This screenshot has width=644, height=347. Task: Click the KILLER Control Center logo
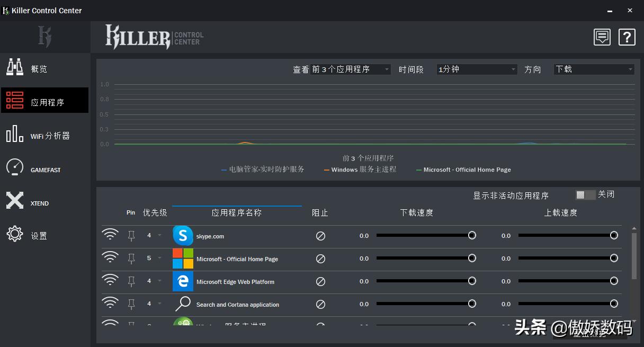154,37
